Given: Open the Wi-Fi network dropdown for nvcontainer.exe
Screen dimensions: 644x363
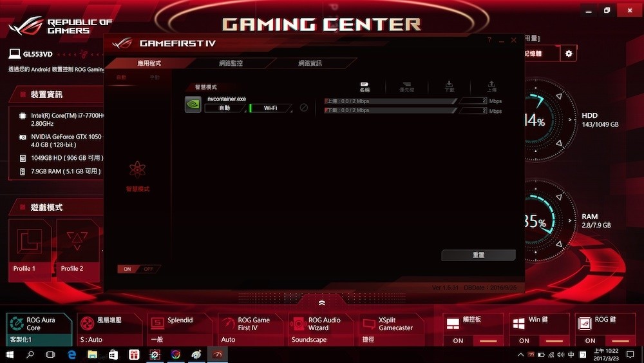Looking at the screenshot, I should pos(271,108).
